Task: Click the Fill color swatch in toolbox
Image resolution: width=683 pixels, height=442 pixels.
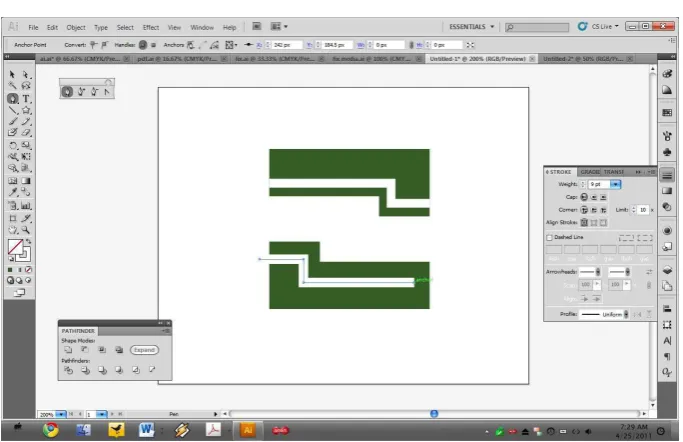Action: click(x=15, y=247)
